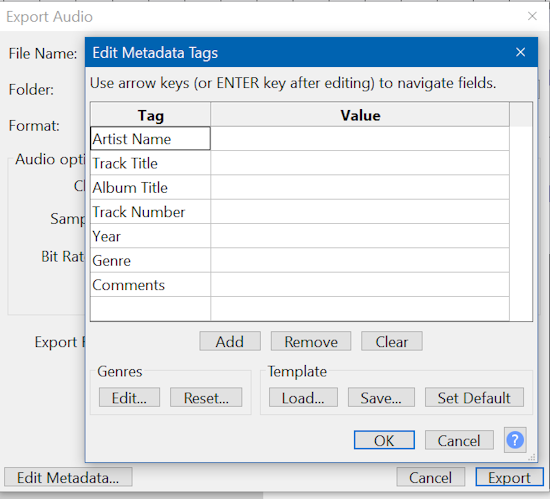
Task: Open help via blue question mark icon
Action: click(x=515, y=440)
